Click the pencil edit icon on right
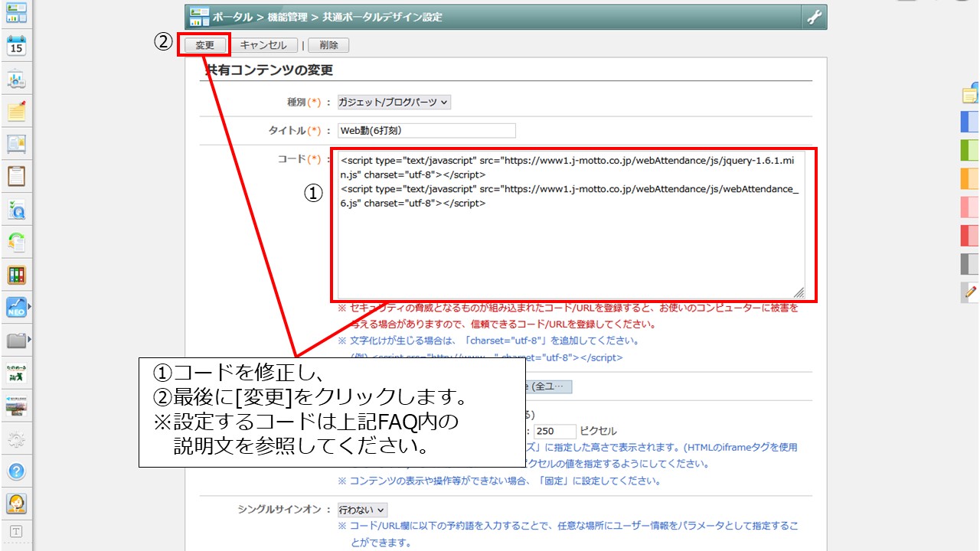 pyautogui.click(x=971, y=292)
